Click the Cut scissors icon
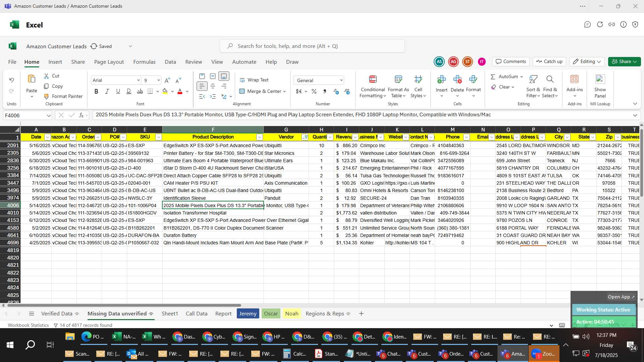The width and height of the screenshot is (644, 362). tap(47, 76)
